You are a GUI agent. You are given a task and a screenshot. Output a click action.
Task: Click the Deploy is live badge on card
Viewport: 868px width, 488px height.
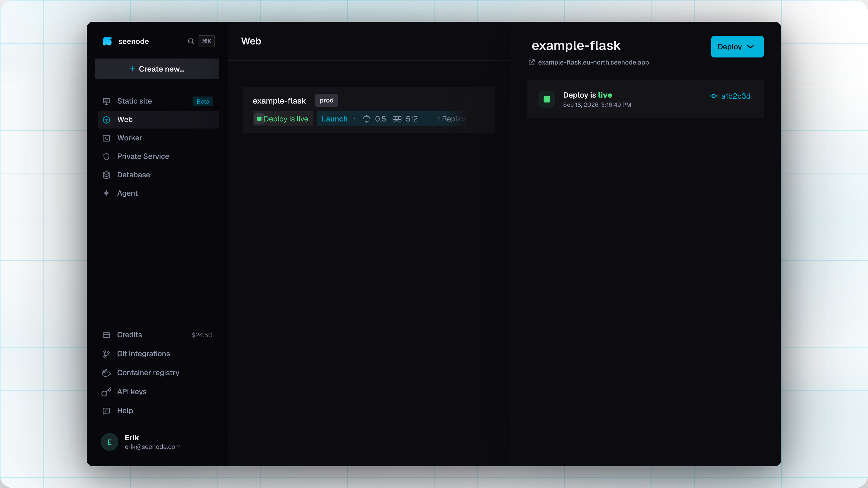[x=283, y=119]
